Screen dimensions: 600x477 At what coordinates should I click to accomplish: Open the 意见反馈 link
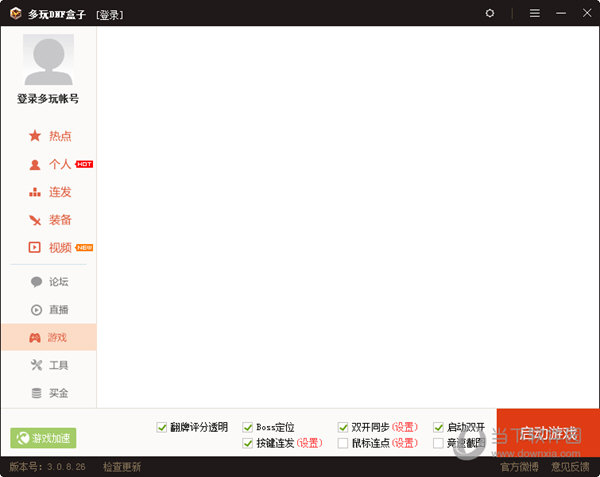pos(571,467)
